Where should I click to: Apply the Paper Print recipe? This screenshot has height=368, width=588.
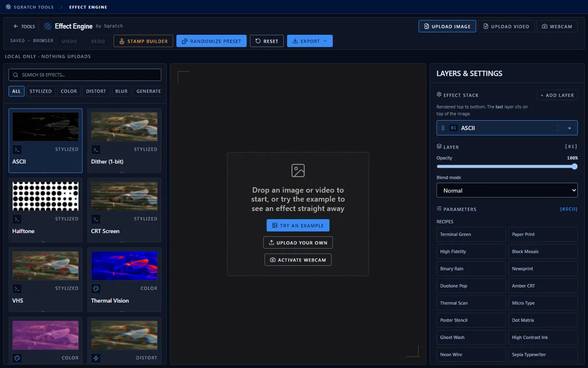543,235
